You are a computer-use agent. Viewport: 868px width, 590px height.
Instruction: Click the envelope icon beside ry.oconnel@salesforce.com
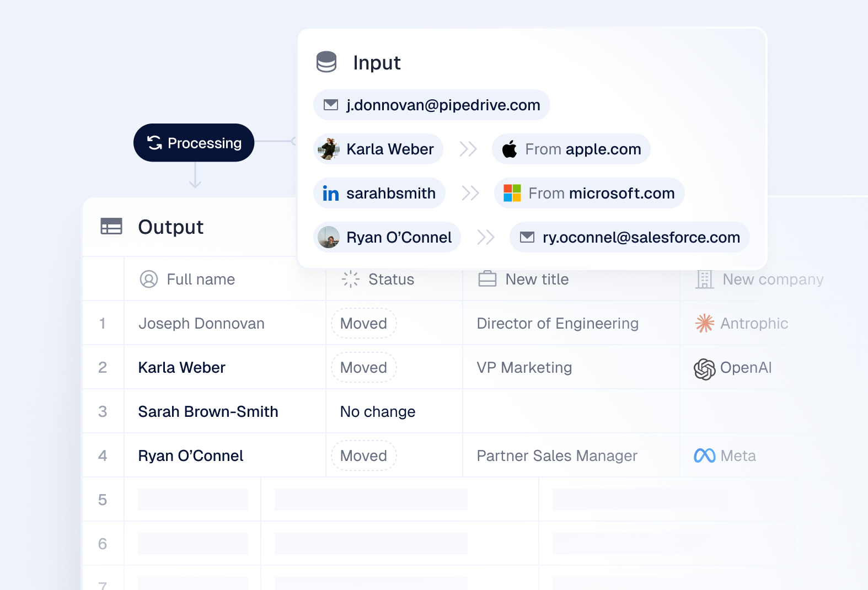(x=527, y=237)
